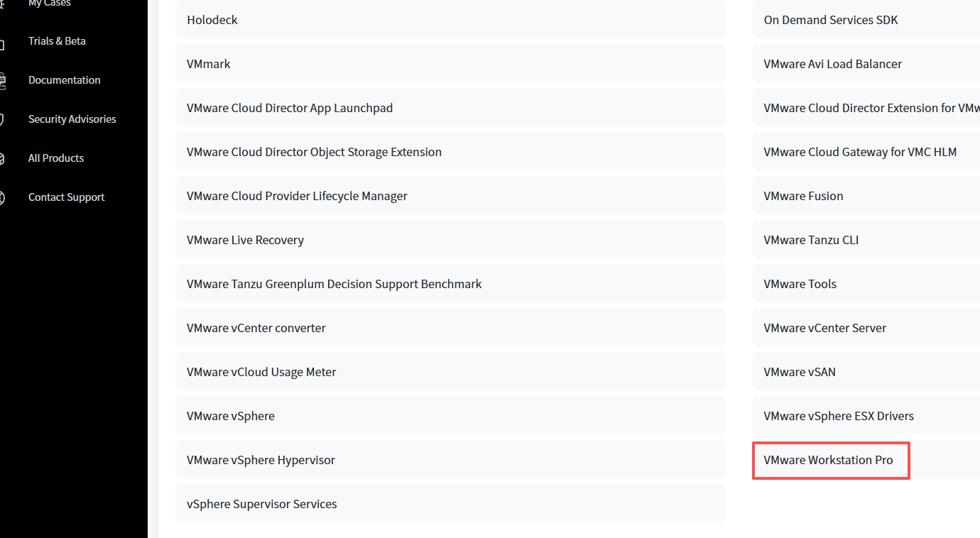Open VMware Live Recovery
The image size is (980, 538).
coord(245,240)
